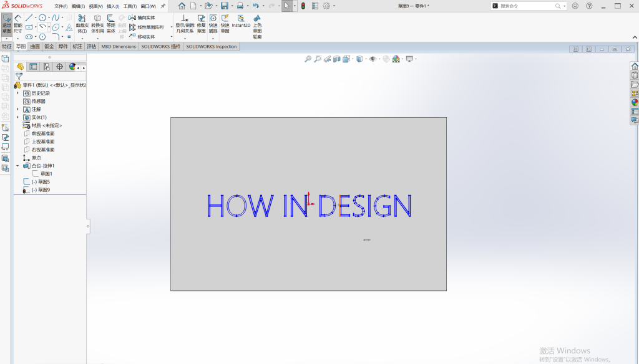Click Rapid Sketch (快速草图)

click(x=225, y=24)
